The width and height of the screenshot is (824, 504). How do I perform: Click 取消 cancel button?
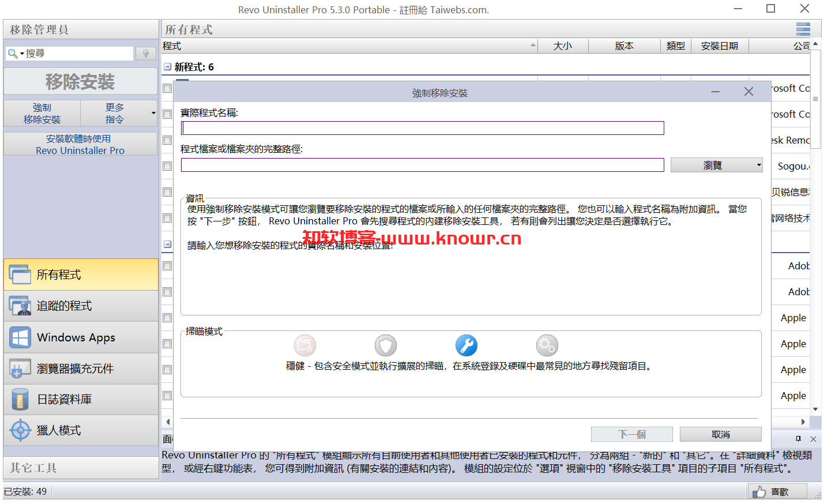pos(721,434)
